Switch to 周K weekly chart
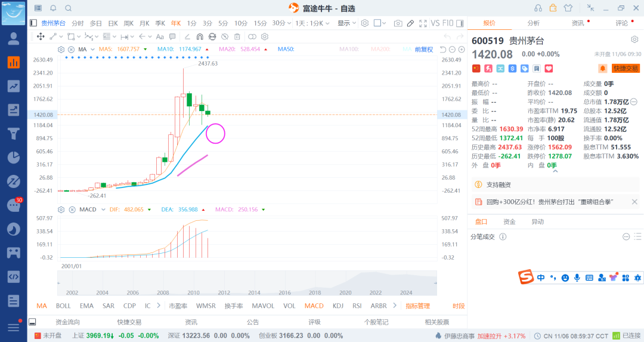The image size is (644, 342). pyautogui.click(x=129, y=23)
